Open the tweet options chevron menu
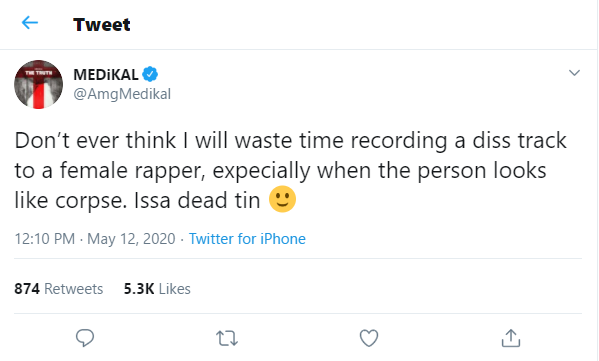The width and height of the screenshot is (599, 361). (x=575, y=73)
